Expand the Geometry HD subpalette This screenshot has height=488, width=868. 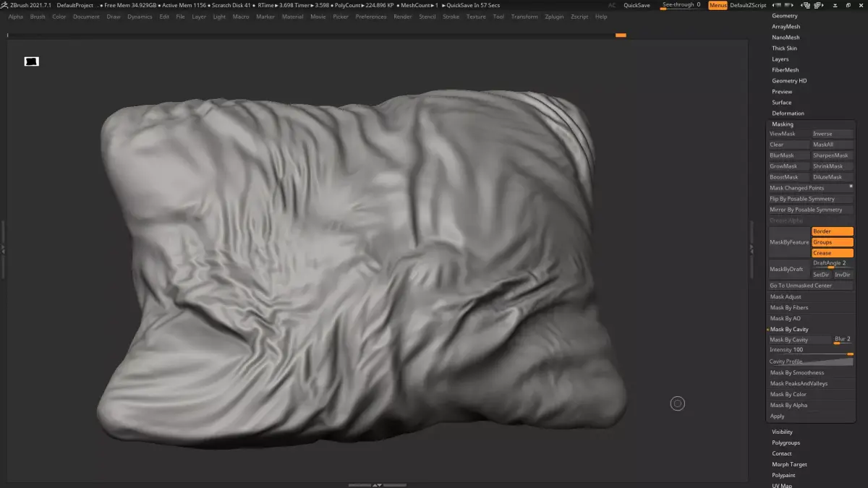tap(789, 81)
